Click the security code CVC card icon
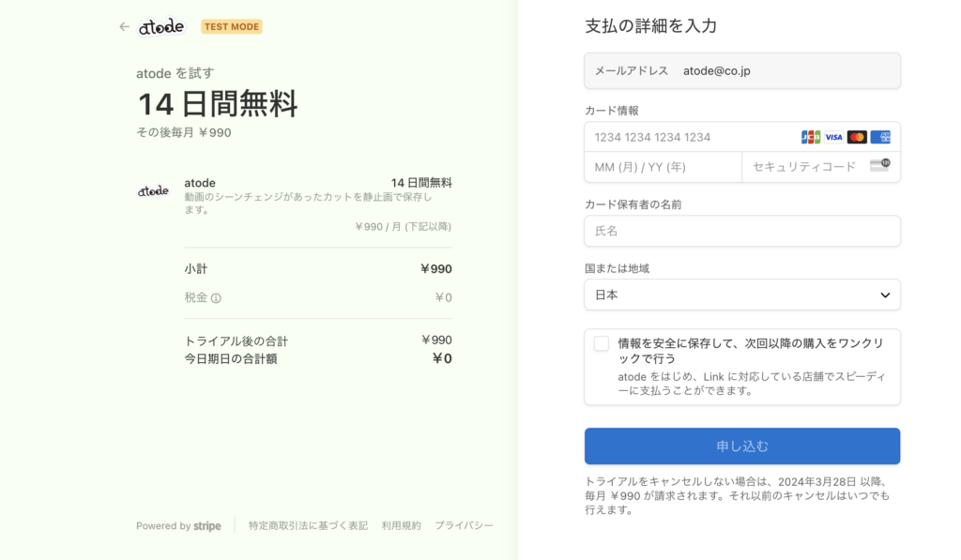This screenshot has height=560, width=961. pyautogui.click(x=880, y=165)
